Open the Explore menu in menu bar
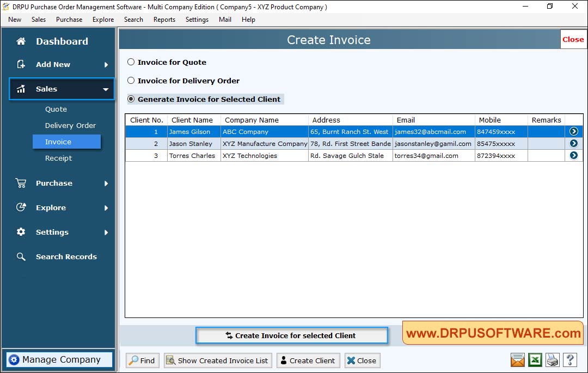 tap(103, 20)
